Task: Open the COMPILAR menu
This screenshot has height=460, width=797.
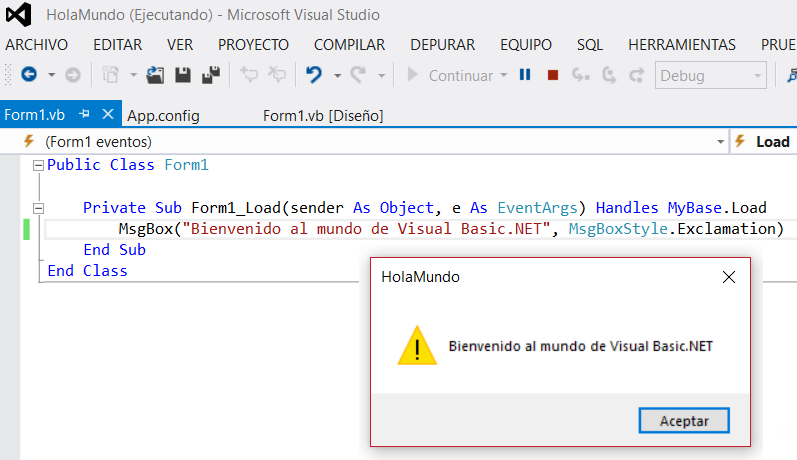Action: [x=349, y=45]
